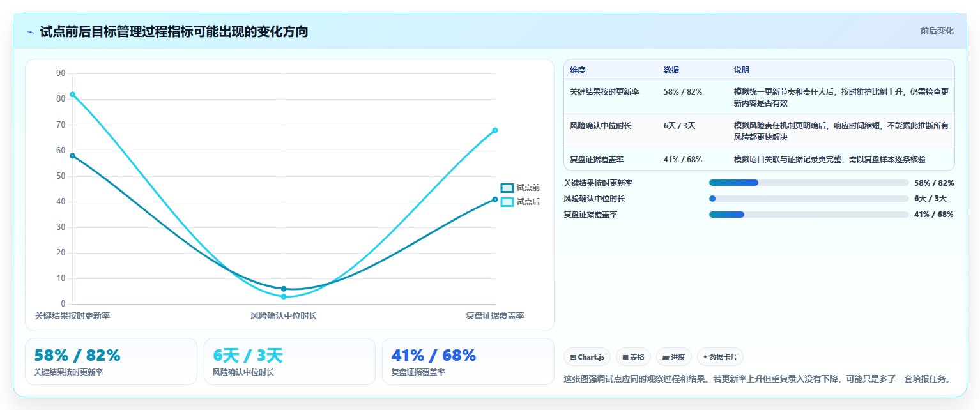The image size is (980, 410).
Task: Select the 进度 tag chip
Action: (674, 357)
